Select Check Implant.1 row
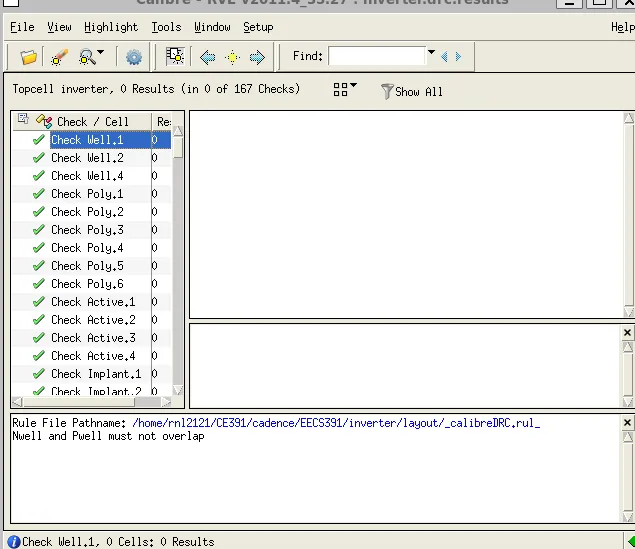The height and width of the screenshot is (549, 635). pyautogui.click(x=92, y=374)
